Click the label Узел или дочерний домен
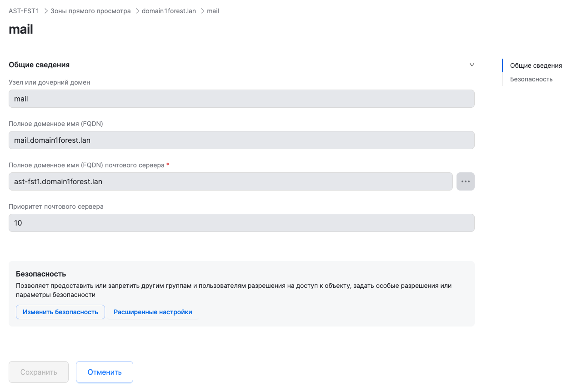The image size is (567, 392). point(50,82)
